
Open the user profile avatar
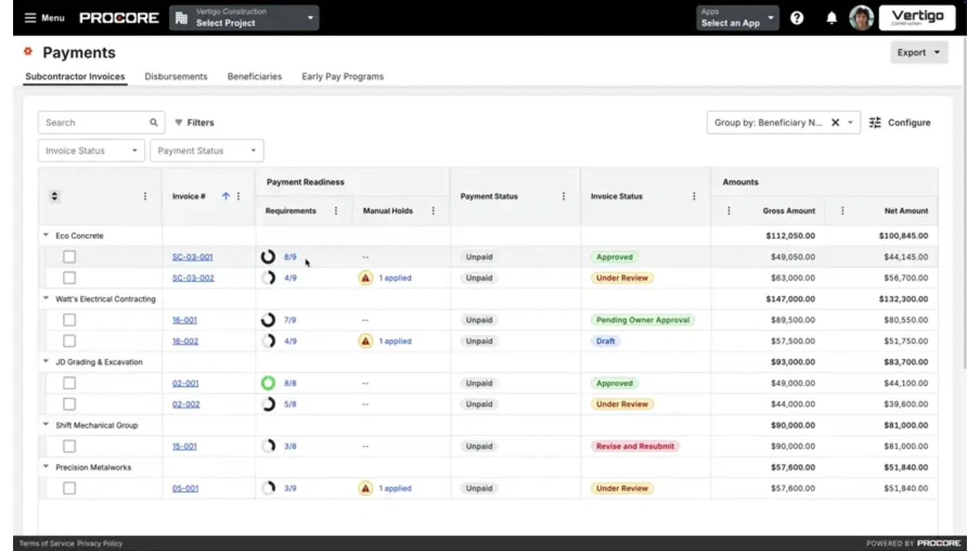tap(861, 18)
